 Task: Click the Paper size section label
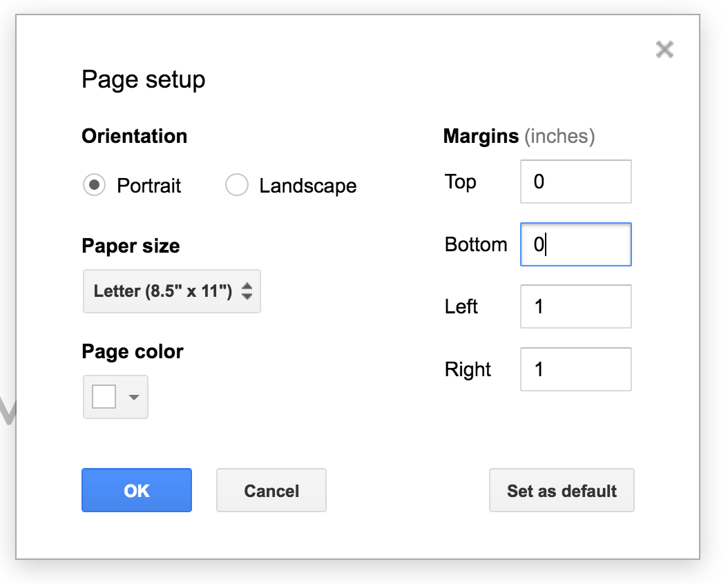click(x=131, y=246)
